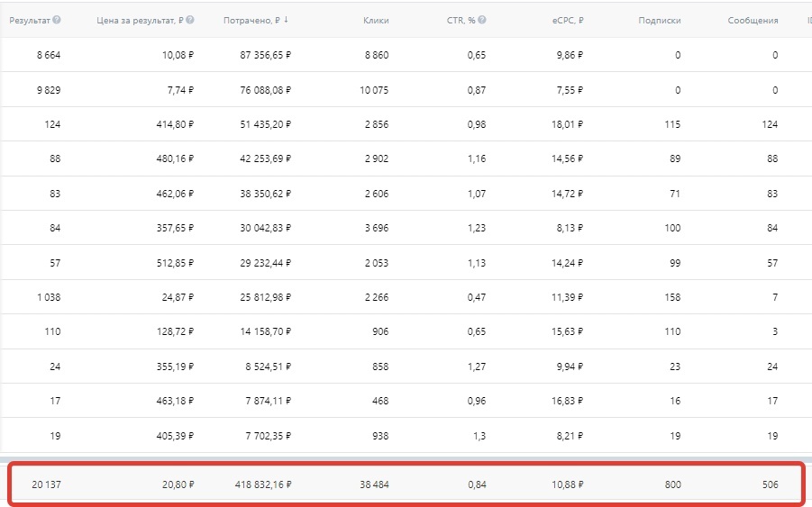The image size is (812, 507).
Task: Select price per result 480,16 ₽
Action: click(x=175, y=158)
